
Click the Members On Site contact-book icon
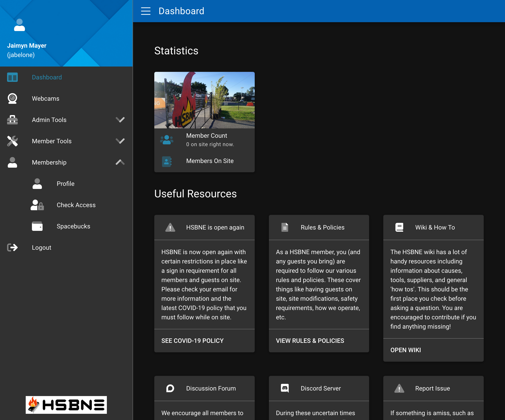(166, 161)
